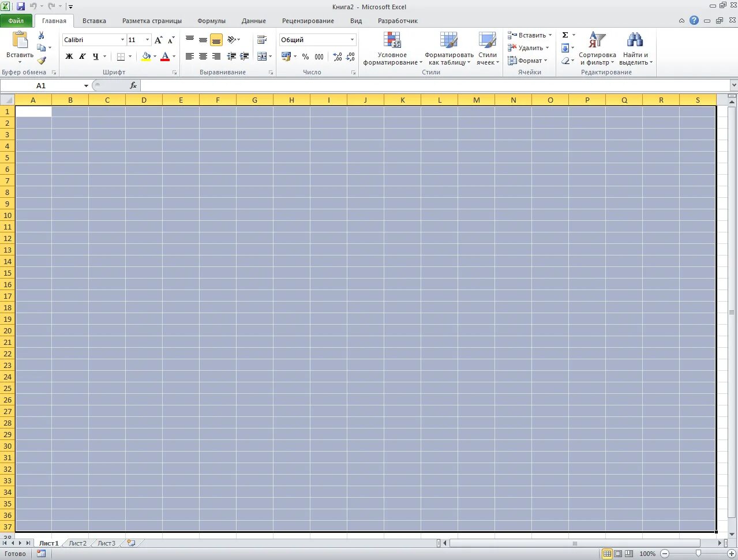The image size is (738, 560).
Task: Click the Save floppy icon in the quick access toolbar
Action: [x=21, y=6]
